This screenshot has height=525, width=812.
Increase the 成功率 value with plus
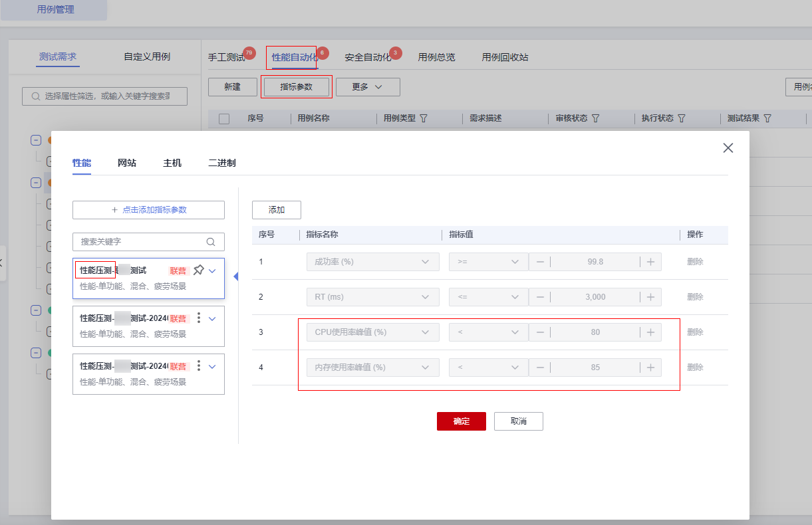[650, 262]
